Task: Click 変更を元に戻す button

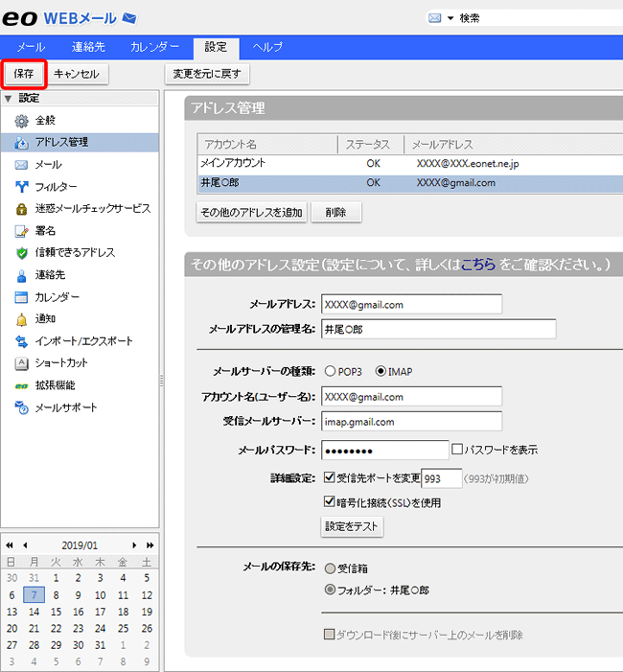Action: coord(207,74)
